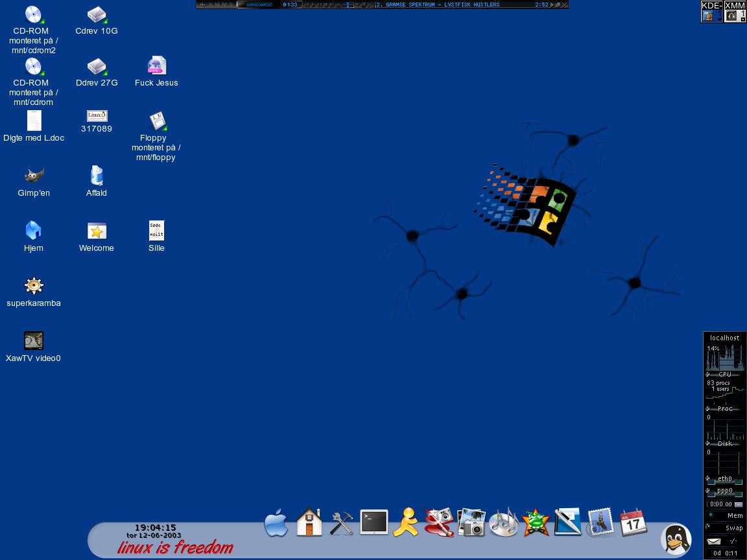Open the red camera dock icon
The image size is (747, 560).
[x=439, y=522]
